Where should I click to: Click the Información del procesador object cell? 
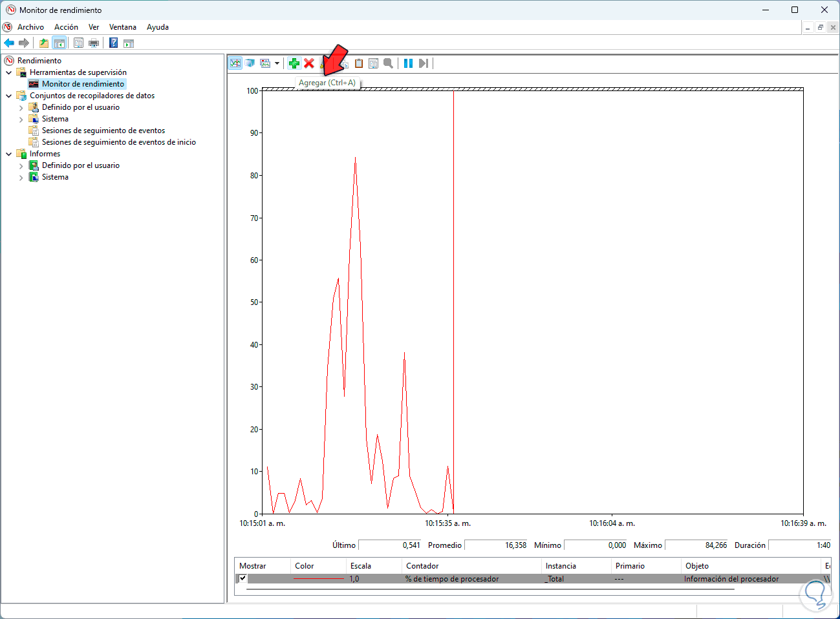pos(731,579)
